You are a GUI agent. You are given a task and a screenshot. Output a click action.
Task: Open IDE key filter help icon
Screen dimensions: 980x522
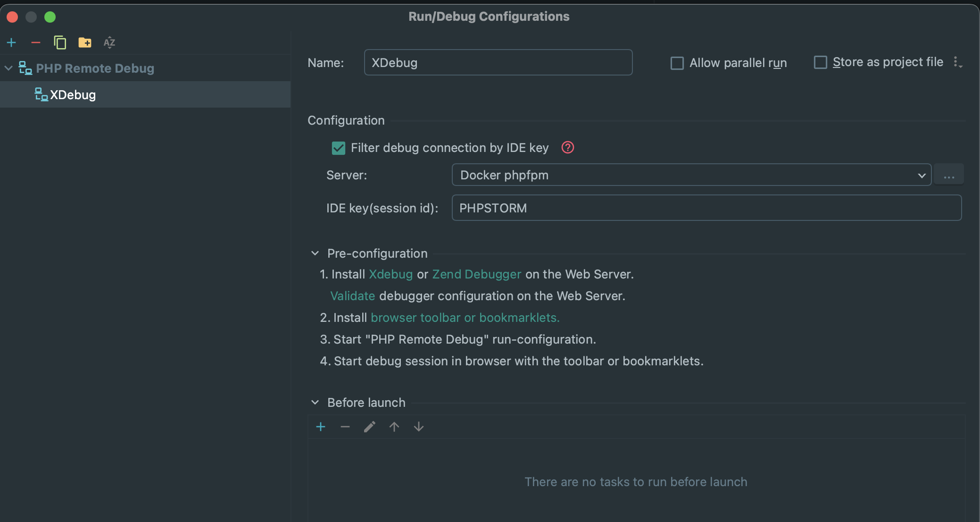567,148
